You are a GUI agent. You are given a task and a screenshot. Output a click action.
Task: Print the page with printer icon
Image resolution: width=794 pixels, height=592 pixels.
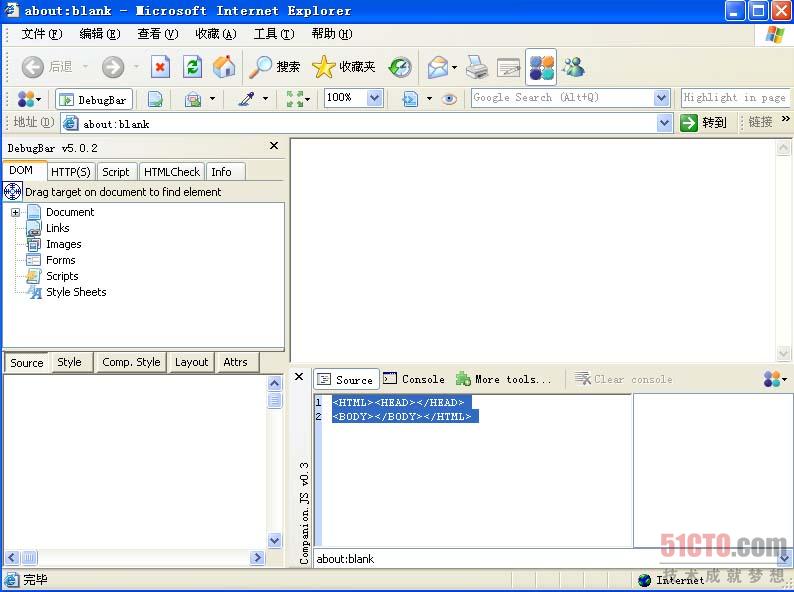click(x=477, y=67)
